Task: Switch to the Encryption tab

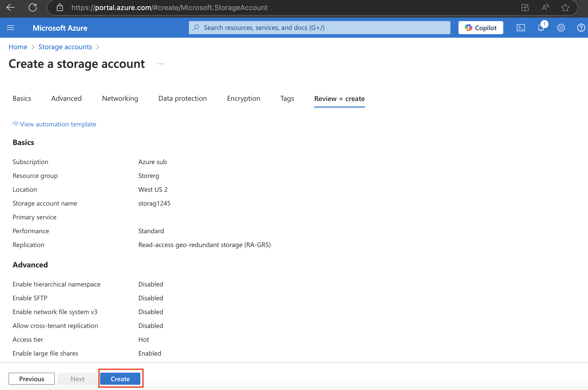Action: click(x=243, y=98)
